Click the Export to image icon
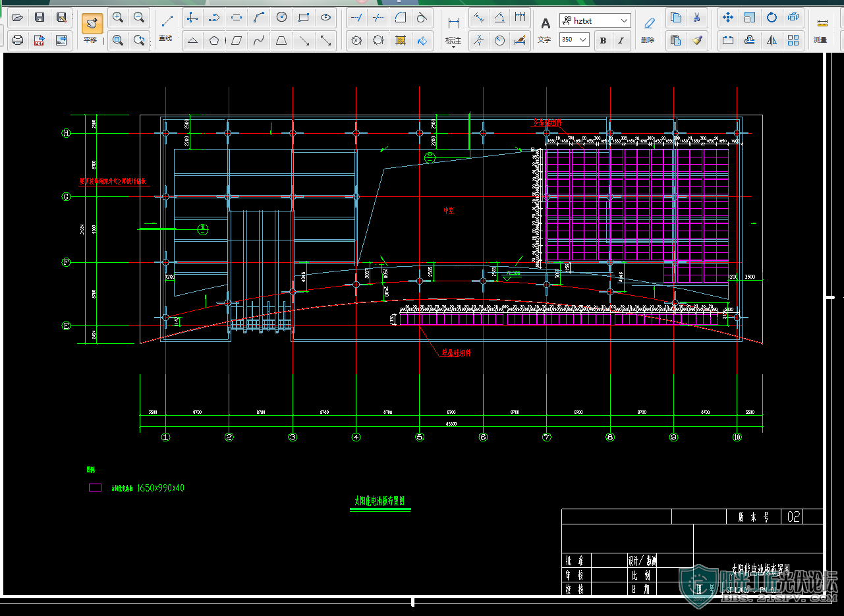The width and height of the screenshot is (844, 616). coord(61,40)
